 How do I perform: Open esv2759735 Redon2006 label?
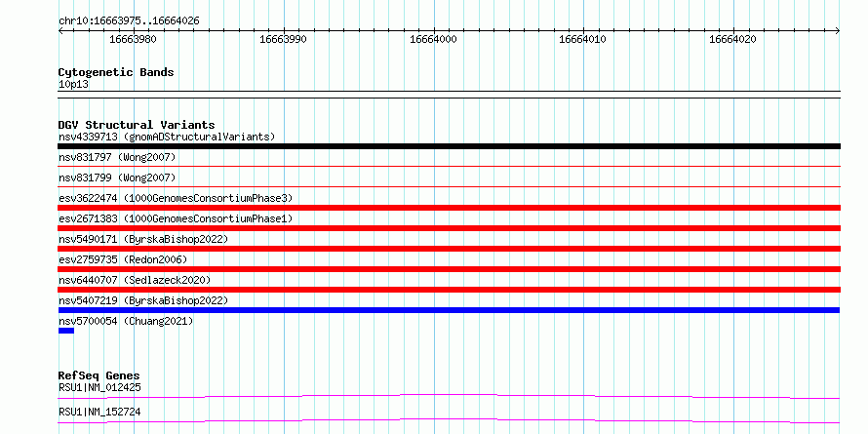pos(123,259)
